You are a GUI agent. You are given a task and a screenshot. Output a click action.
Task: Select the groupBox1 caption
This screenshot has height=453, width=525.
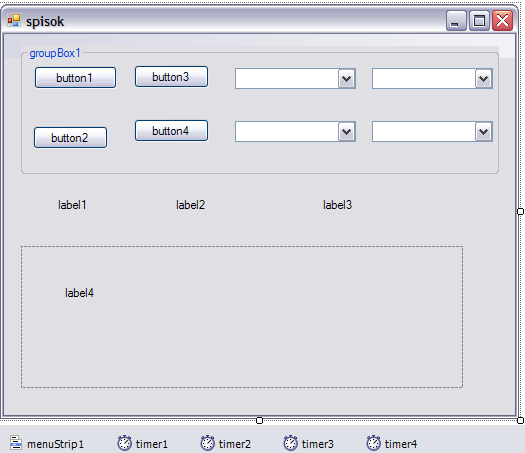tap(55, 53)
